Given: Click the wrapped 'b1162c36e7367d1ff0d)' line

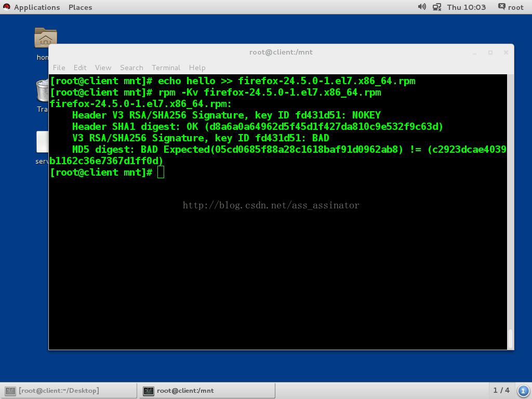Looking at the screenshot, I should (x=107, y=161).
